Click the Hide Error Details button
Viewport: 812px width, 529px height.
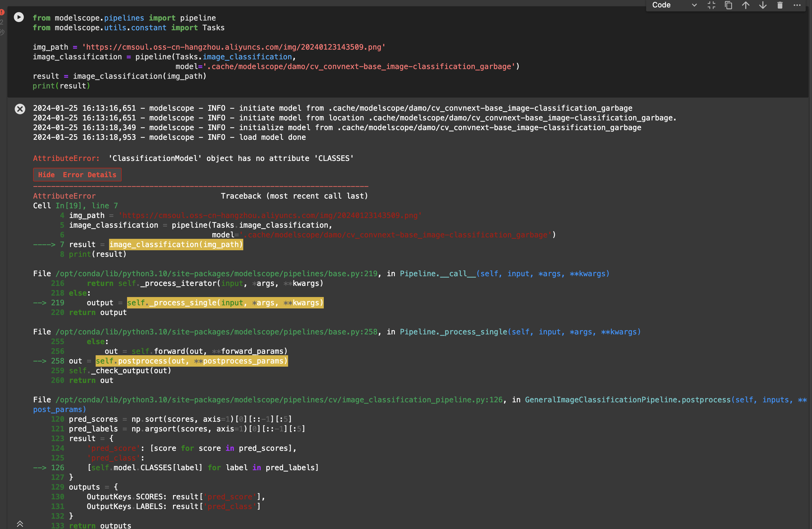point(77,175)
